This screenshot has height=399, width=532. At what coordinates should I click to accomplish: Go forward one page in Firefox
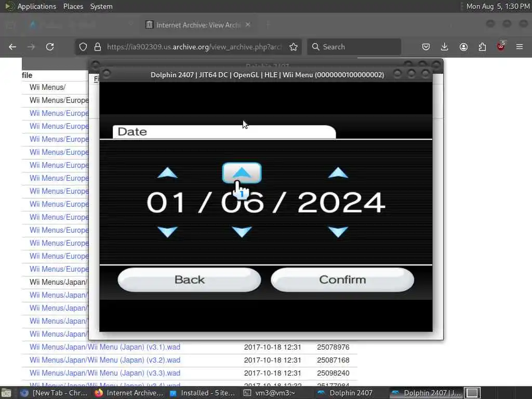(x=31, y=47)
